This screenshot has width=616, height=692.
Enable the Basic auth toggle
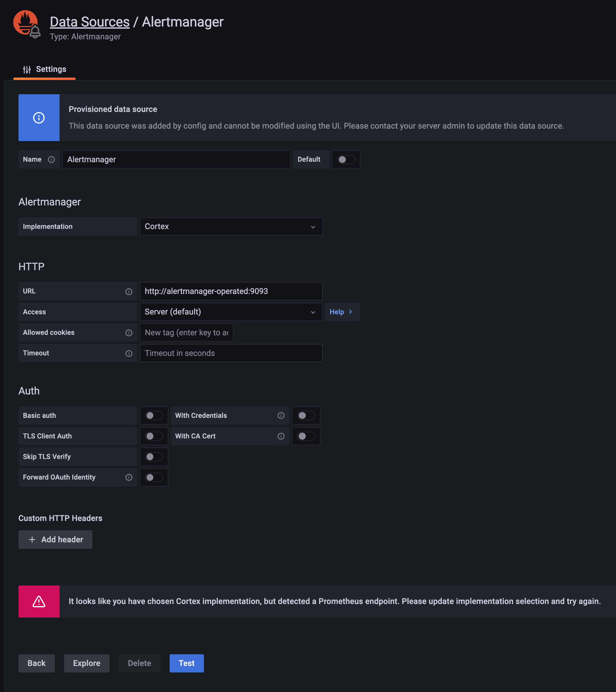[154, 416]
